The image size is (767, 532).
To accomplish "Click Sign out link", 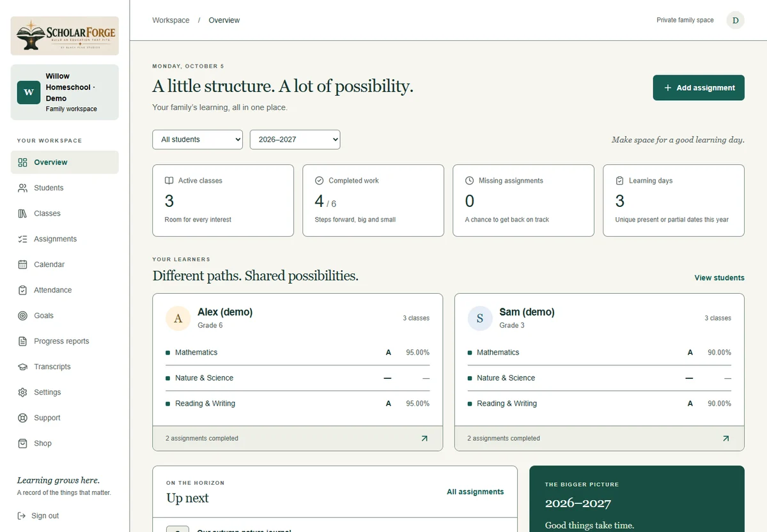I will pyautogui.click(x=38, y=515).
